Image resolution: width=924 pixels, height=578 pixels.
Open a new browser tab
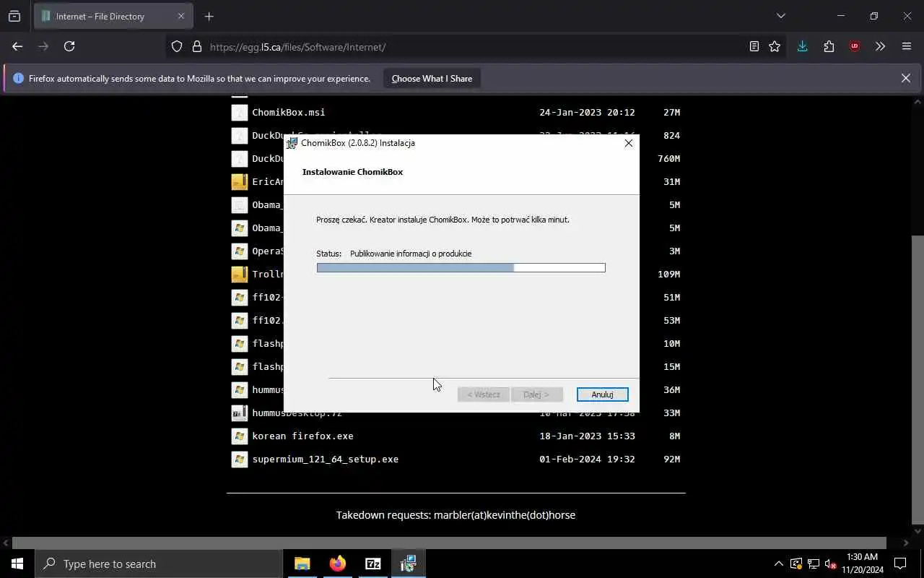click(x=209, y=16)
